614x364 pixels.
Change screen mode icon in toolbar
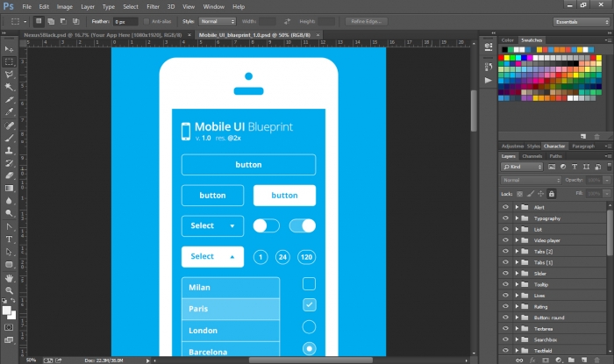pyautogui.click(x=9, y=340)
